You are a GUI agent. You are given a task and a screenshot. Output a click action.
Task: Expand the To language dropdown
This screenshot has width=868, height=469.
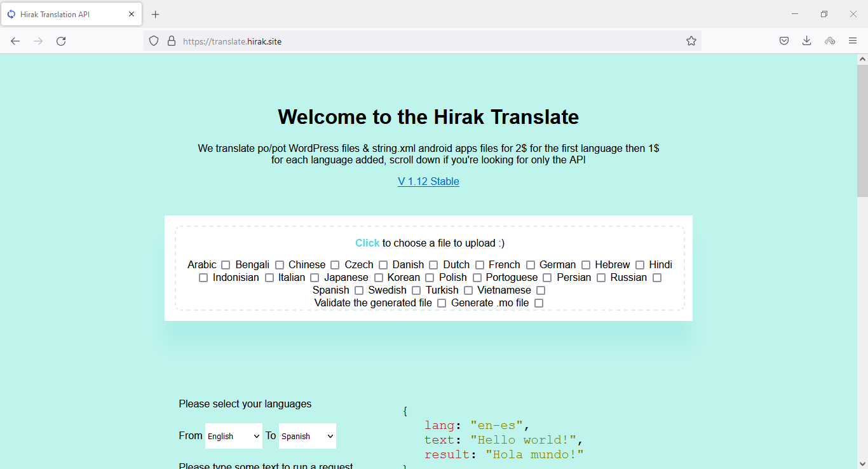pos(307,436)
